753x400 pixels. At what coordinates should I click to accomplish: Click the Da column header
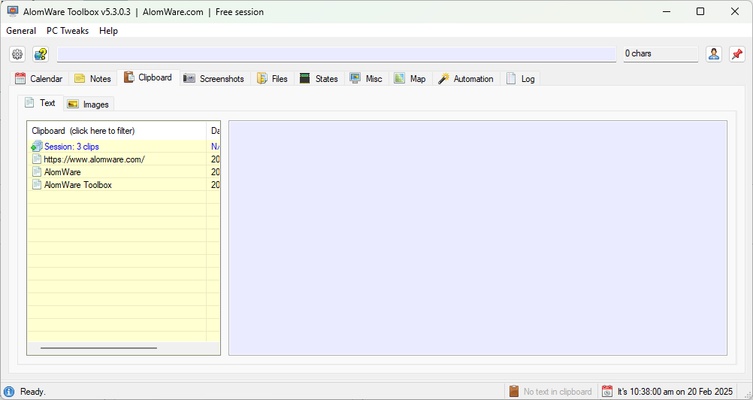(x=214, y=131)
